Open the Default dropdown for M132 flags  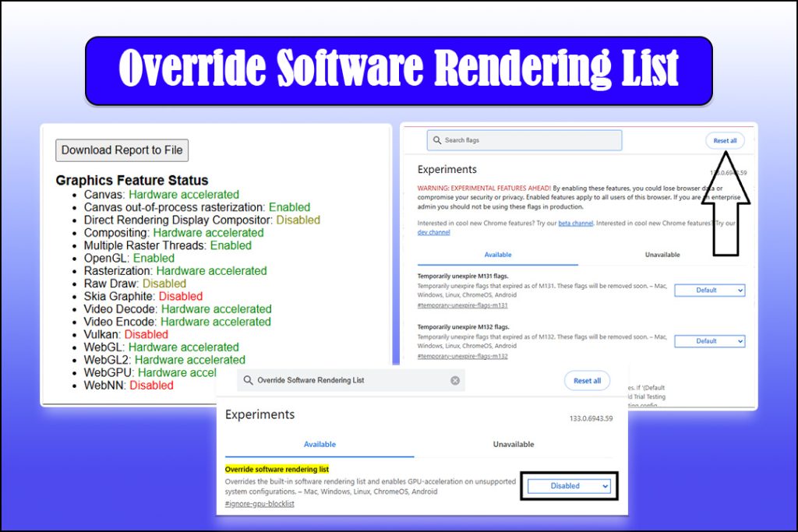[x=709, y=340]
